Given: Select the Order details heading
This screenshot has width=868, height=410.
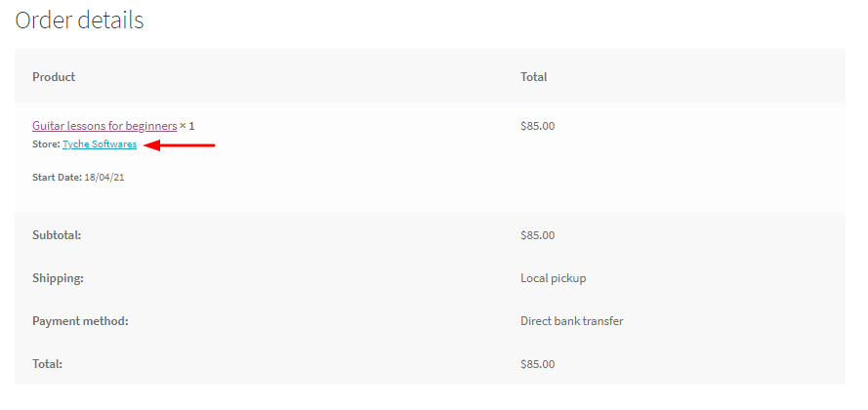Looking at the screenshot, I should coord(79,20).
